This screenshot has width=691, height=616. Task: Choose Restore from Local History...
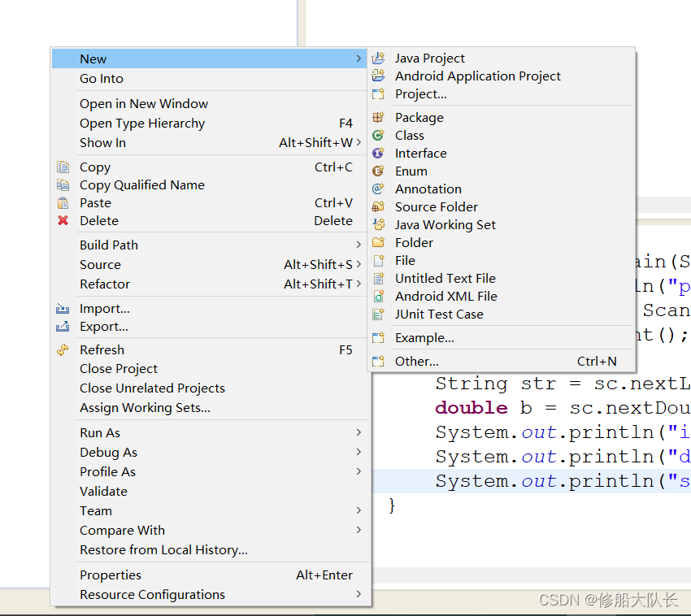pyautogui.click(x=211, y=550)
